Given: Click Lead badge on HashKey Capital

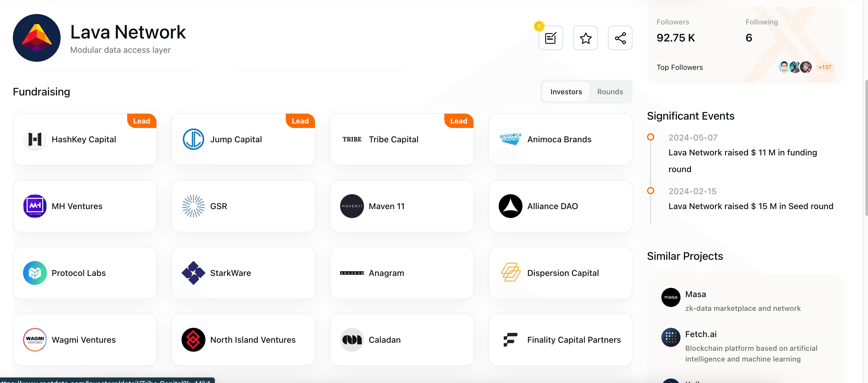Looking at the screenshot, I should click(x=142, y=121).
